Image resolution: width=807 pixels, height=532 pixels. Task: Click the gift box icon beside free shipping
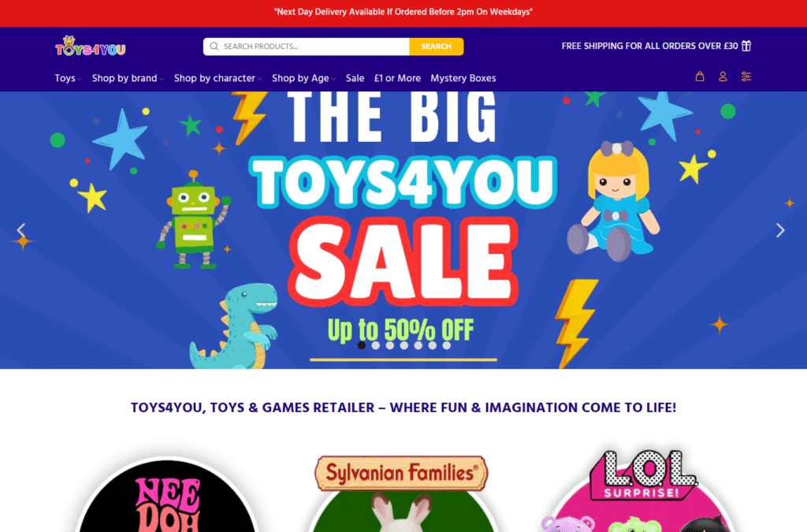point(746,46)
